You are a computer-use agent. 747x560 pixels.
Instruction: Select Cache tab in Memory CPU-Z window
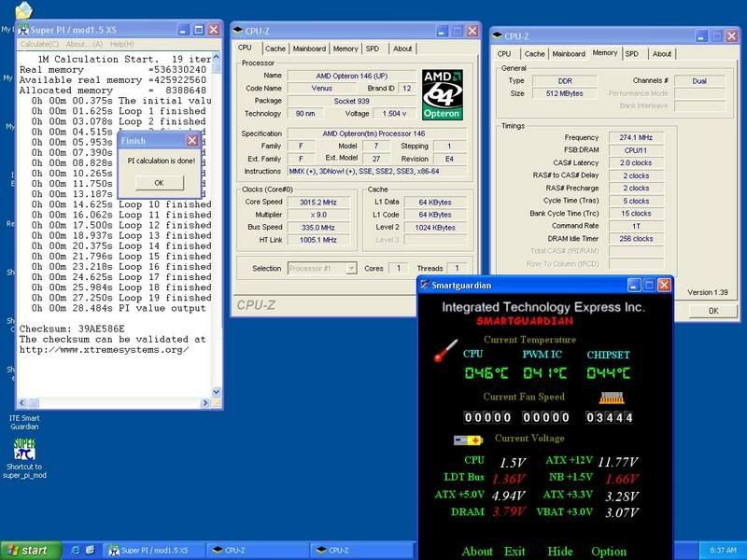[534, 54]
